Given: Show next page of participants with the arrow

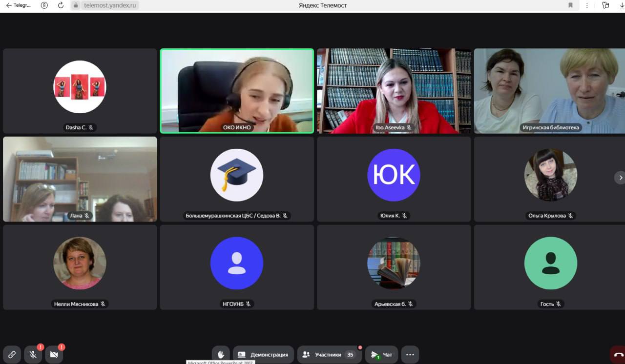Looking at the screenshot, I should click(620, 178).
